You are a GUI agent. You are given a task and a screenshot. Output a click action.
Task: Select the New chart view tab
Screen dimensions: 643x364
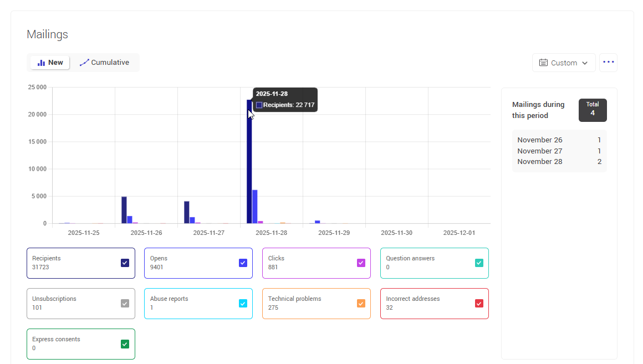tap(50, 63)
